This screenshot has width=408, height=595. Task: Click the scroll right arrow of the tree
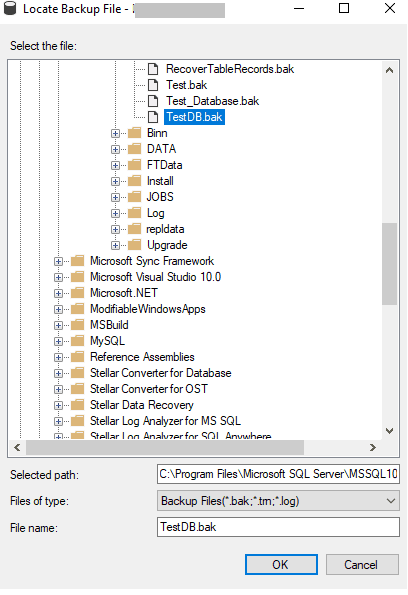click(x=373, y=448)
